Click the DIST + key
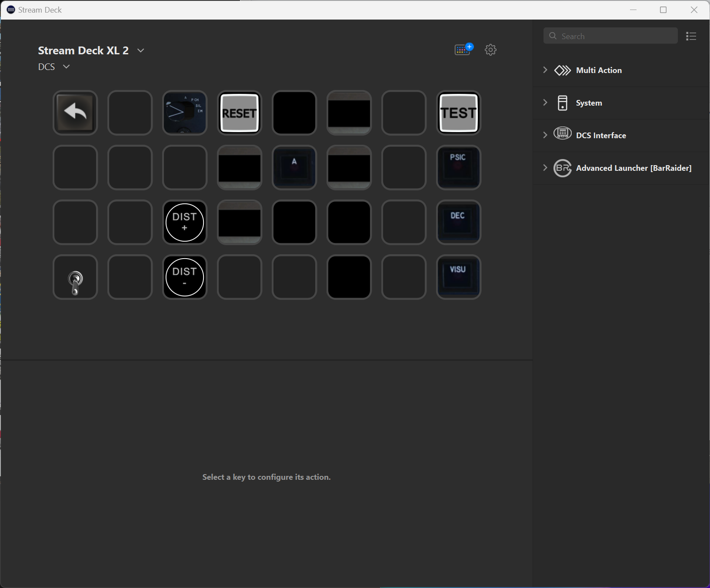 coord(185,223)
